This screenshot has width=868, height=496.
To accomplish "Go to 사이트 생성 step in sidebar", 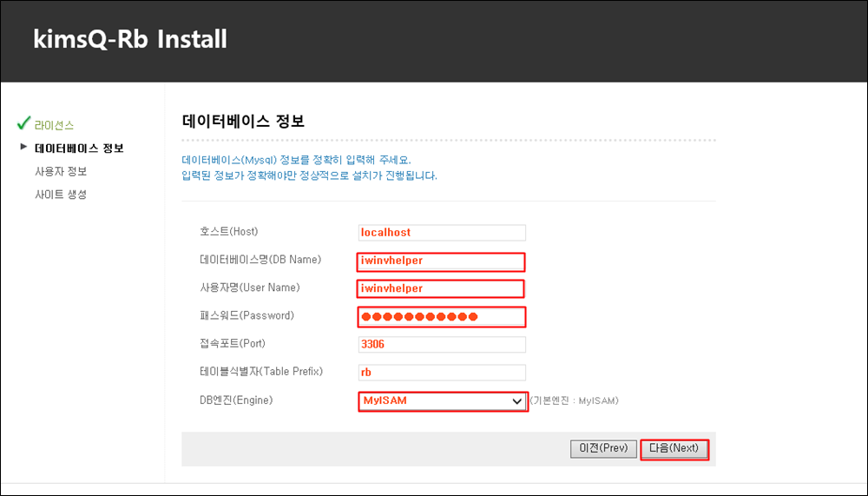I will (61, 195).
